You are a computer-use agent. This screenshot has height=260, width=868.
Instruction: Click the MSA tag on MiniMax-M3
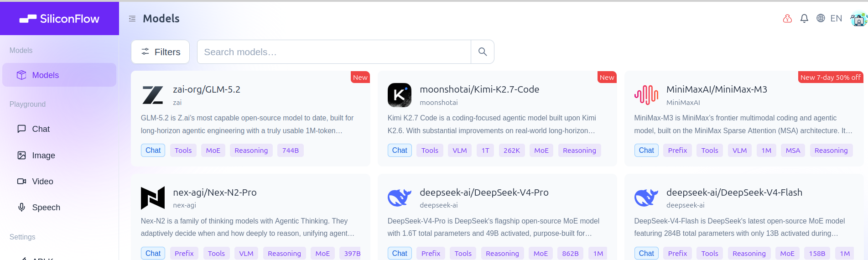tap(793, 151)
